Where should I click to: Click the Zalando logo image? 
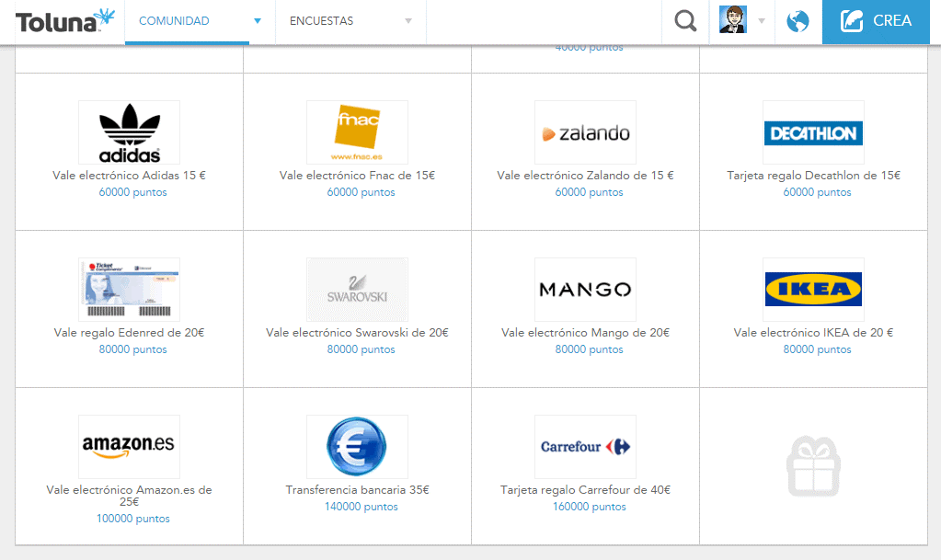pyautogui.click(x=585, y=132)
